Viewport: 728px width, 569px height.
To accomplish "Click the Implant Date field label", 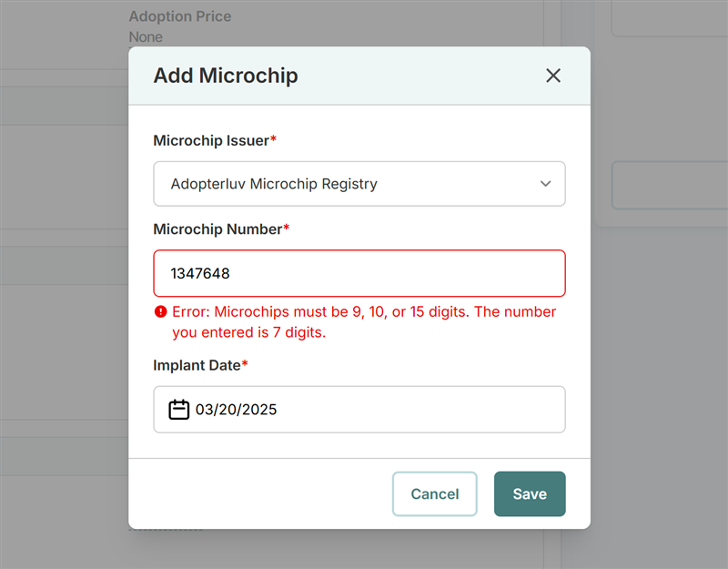I will tap(197, 365).
